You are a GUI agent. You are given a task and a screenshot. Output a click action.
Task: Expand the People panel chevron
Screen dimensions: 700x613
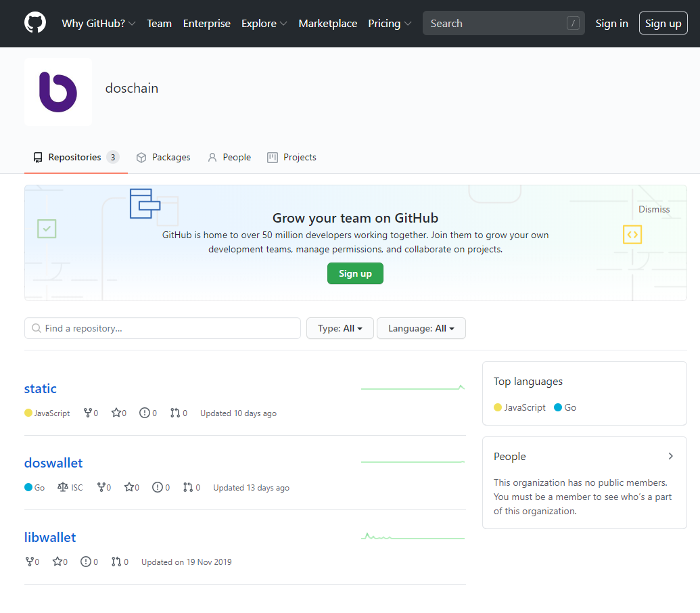[670, 456]
